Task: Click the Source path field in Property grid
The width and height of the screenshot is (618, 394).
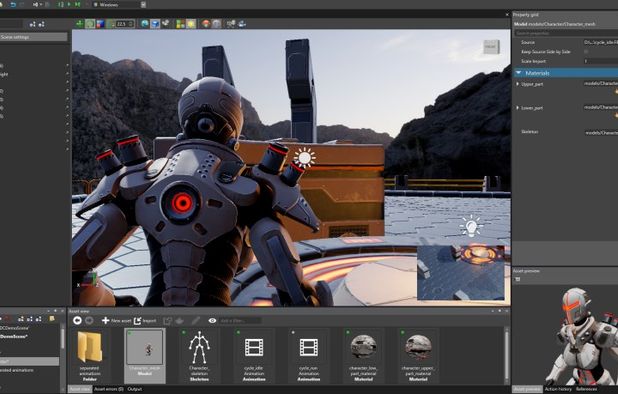Action: pos(601,42)
